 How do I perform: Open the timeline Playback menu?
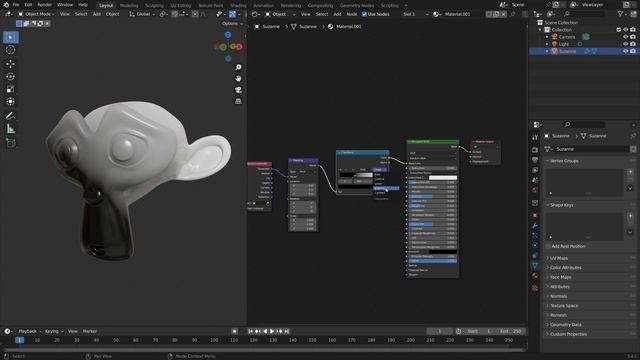point(30,331)
